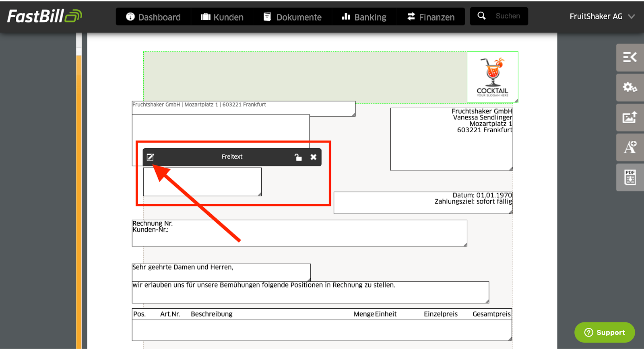Viewport: 644px width, 349px height.
Task: Expand the FruitShaker AG account dropdown
Action: (x=602, y=16)
